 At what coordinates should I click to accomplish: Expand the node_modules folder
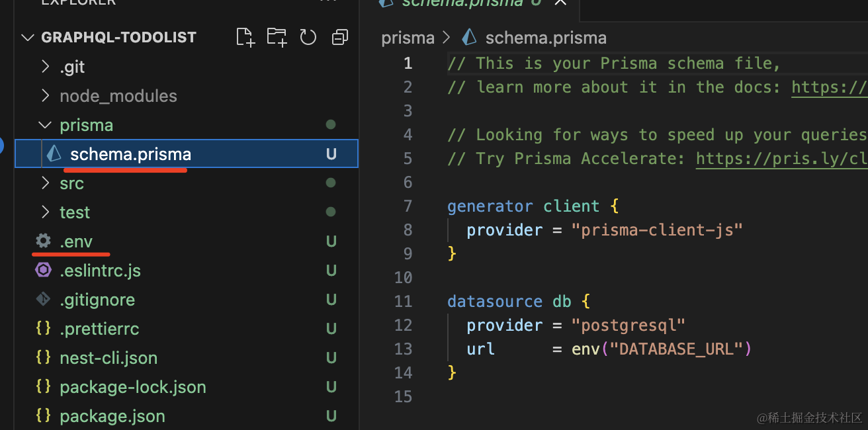tap(45, 96)
